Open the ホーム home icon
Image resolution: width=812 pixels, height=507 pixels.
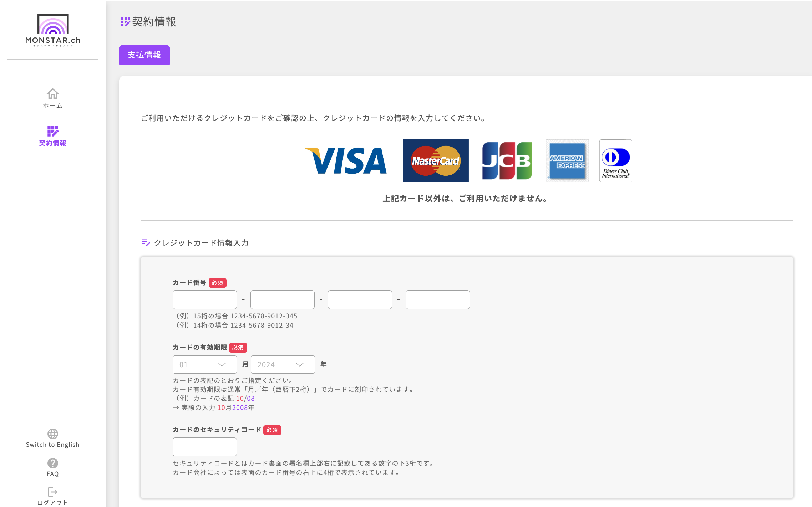coord(53,94)
